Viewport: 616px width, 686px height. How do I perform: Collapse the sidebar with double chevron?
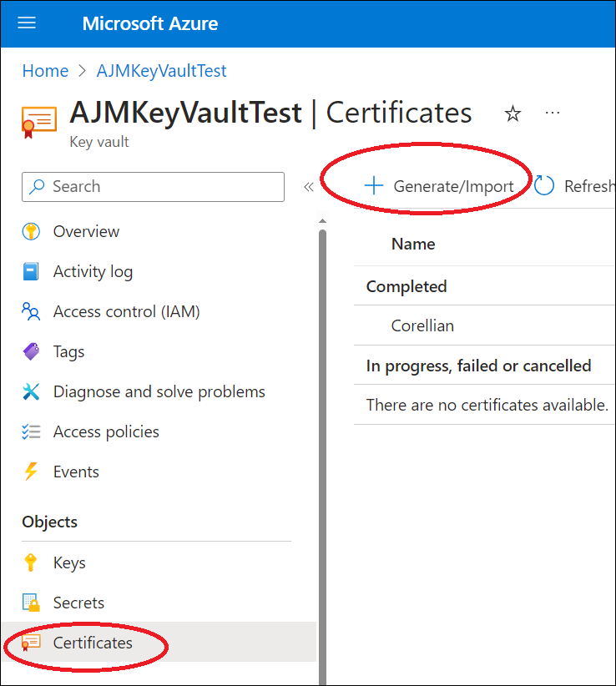coord(309,187)
